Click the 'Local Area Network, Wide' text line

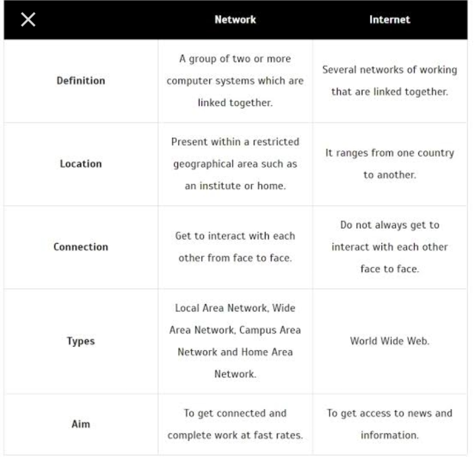[x=235, y=308]
